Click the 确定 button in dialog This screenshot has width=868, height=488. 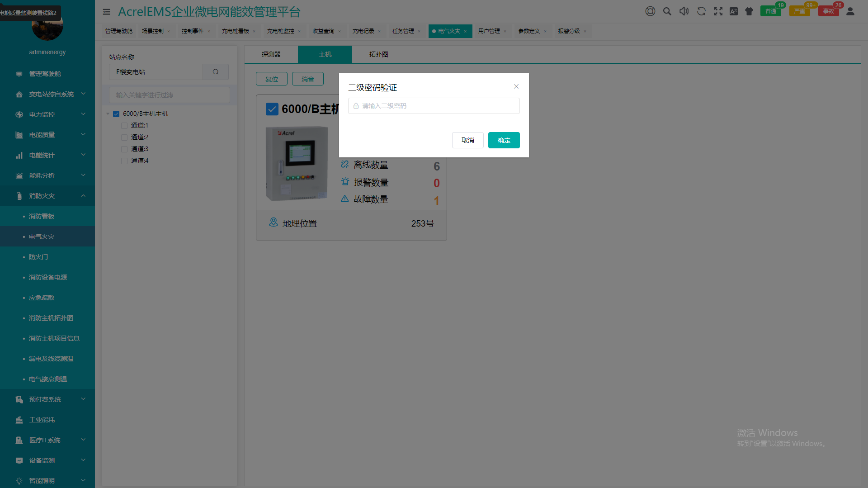pyautogui.click(x=504, y=140)
